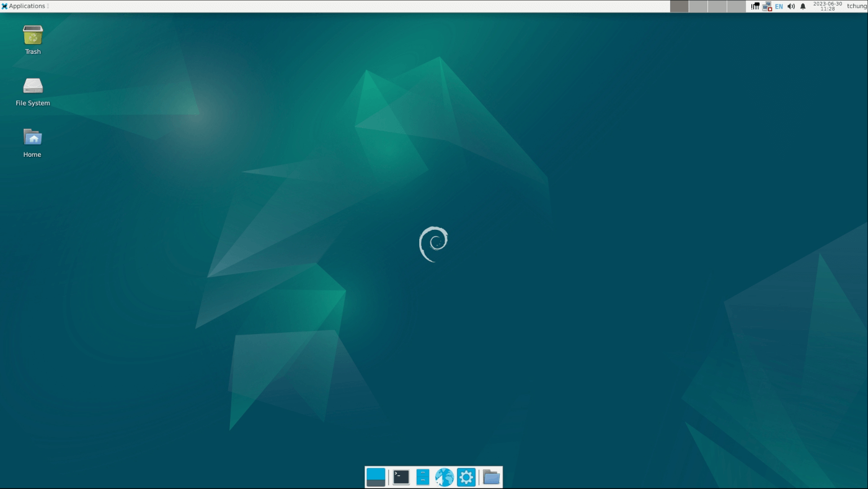Click the clock to view the calendar
868x489 pixels.
click(x=827, y=6)
